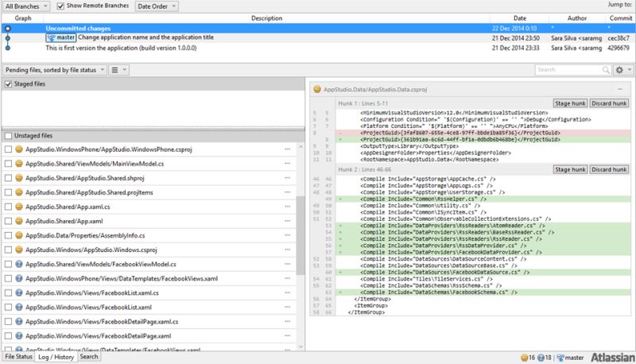
Task: Check the Unstaged files checkbox
Action: click(8, 136)
